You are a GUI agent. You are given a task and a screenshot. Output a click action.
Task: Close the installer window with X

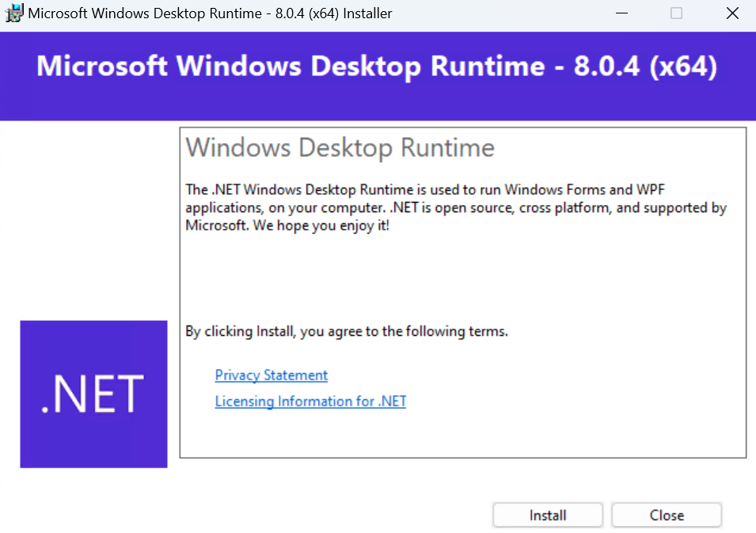[732, 13]
